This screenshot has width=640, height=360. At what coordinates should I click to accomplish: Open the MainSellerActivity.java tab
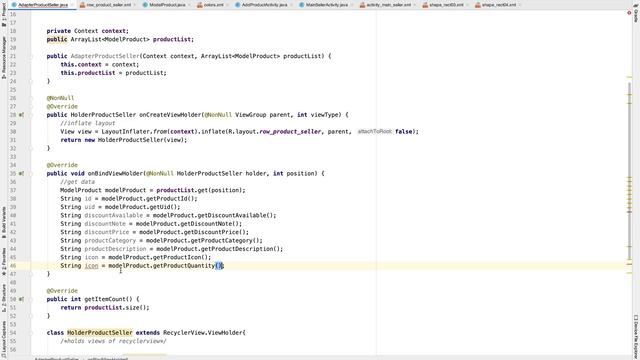click(x=326, y=5)
